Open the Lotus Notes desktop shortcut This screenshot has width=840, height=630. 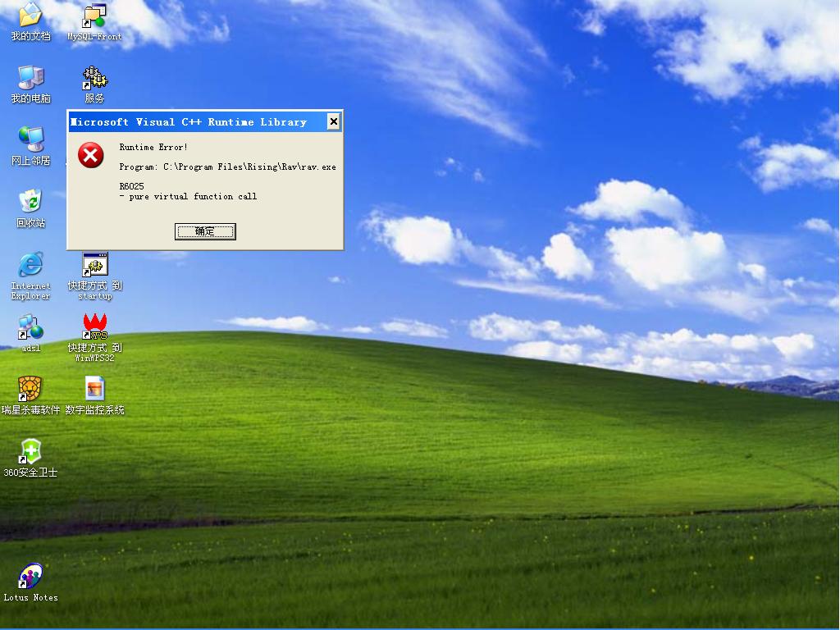click(30, 577)
